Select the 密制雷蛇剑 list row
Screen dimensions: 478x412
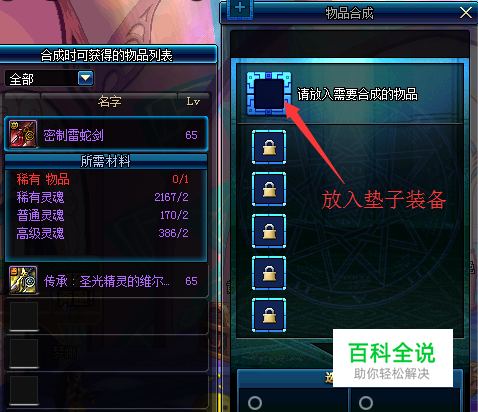pyautogui.click(x=106, y=134)
